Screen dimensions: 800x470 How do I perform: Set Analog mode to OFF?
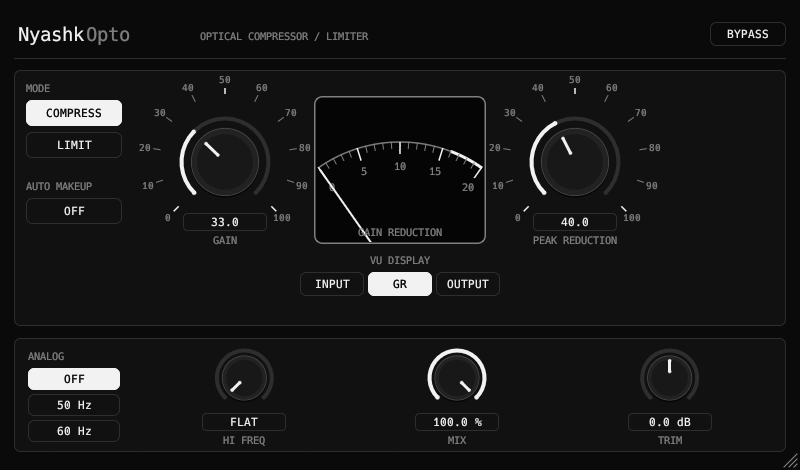click(74, 379)
